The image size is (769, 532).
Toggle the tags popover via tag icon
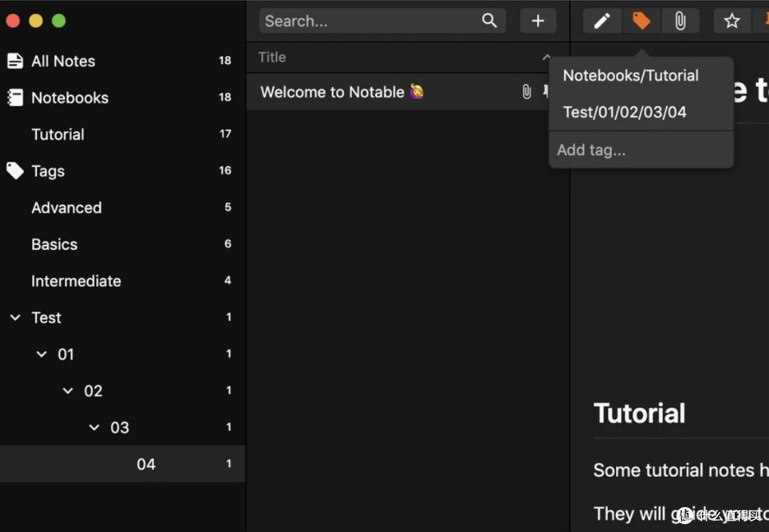point(641,21)
